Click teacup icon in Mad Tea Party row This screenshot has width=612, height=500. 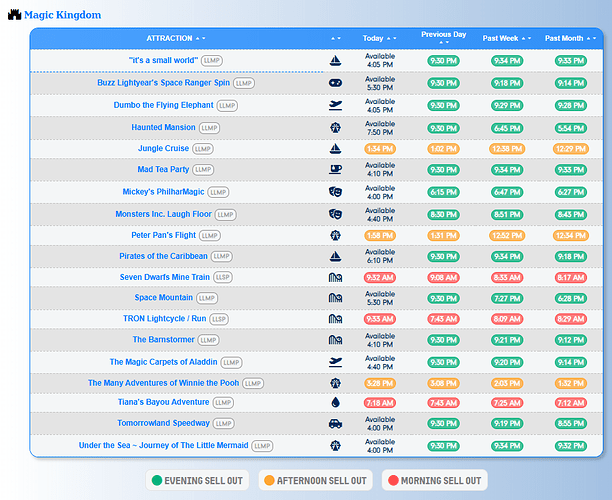(335, 169)
